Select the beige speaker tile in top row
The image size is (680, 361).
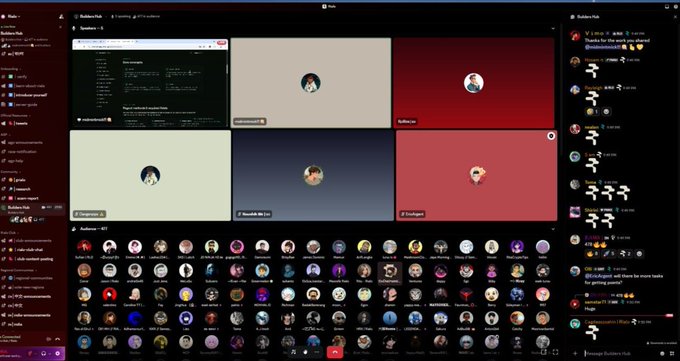(x=311, y=83)
